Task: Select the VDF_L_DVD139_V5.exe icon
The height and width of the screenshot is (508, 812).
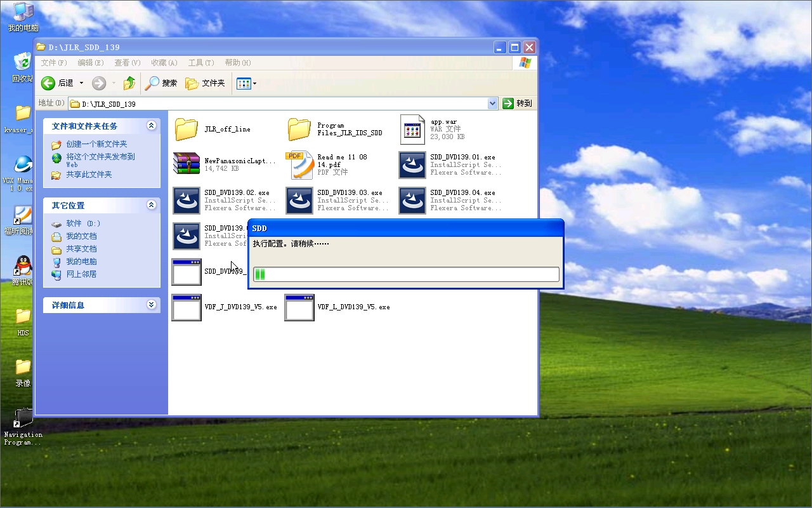Action: (x=299, y=307)
